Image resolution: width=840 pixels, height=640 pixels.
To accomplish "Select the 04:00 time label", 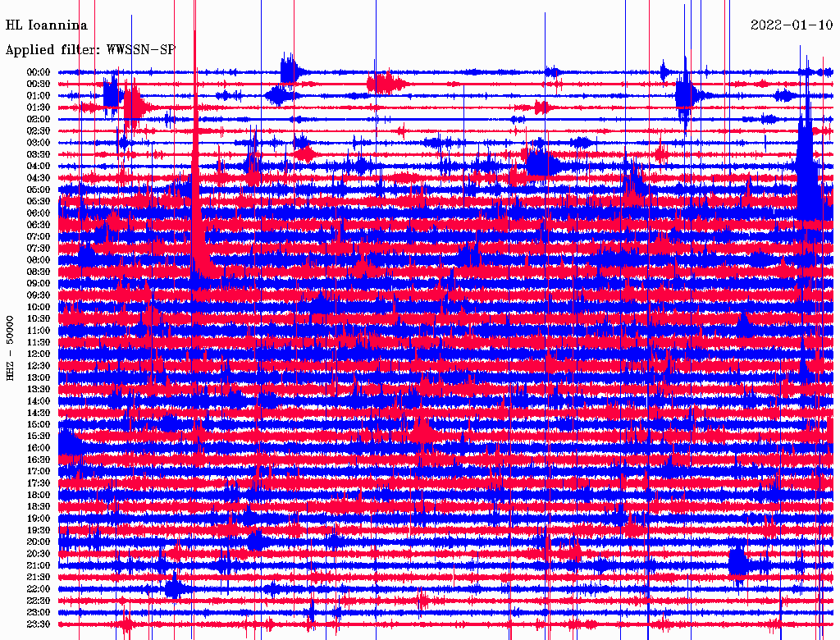I will [x=39, y=167].
